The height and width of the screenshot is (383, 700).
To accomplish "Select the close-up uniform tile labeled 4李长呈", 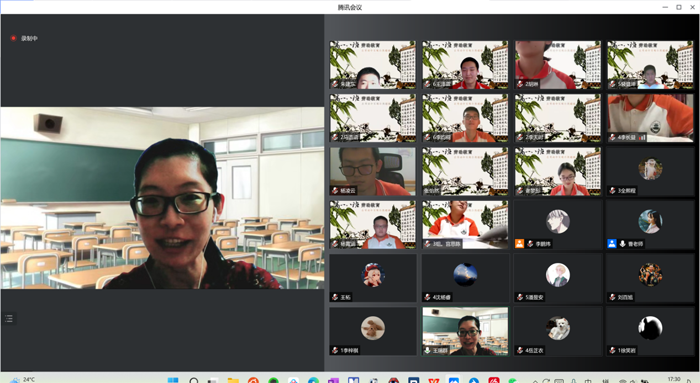I will coord(650,118).
